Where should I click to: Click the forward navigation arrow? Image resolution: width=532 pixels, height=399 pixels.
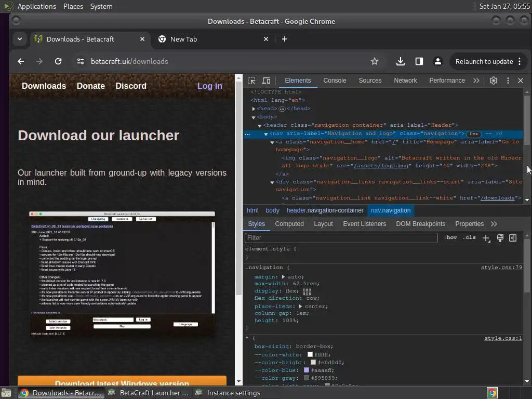click(x=39, y=61)
